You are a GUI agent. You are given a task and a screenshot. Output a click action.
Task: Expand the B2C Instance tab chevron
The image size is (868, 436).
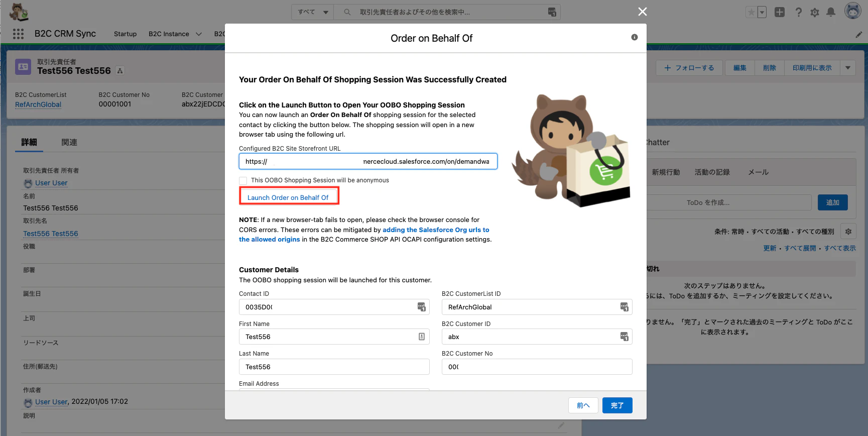pyautogui.click(x=199, y=34)
